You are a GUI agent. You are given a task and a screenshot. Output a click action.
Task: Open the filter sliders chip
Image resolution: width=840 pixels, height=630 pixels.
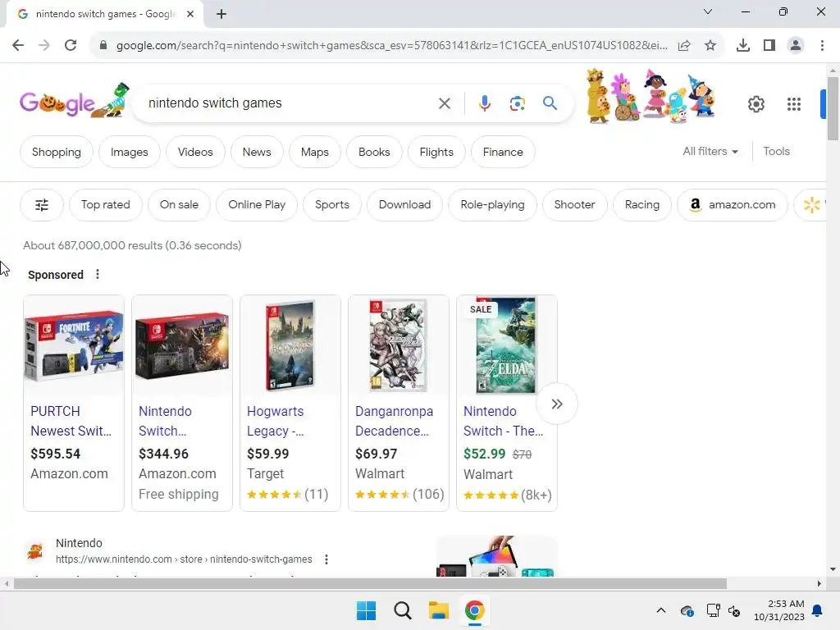(42, 204)
